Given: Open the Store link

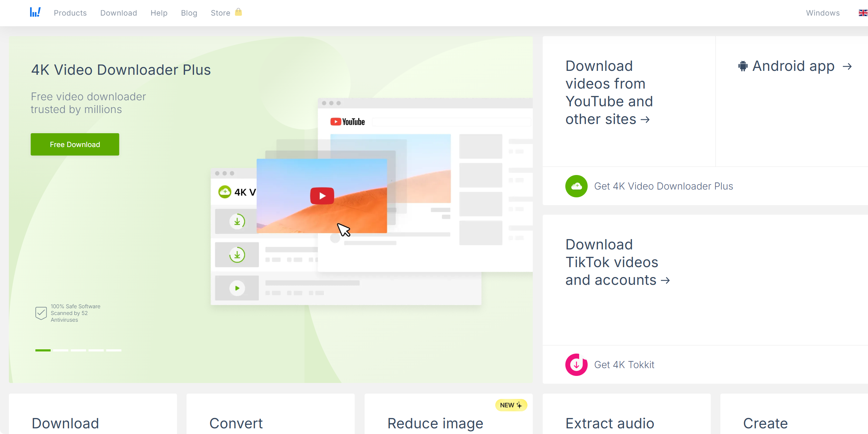Looking at the screenshot, I should point(220,13).
